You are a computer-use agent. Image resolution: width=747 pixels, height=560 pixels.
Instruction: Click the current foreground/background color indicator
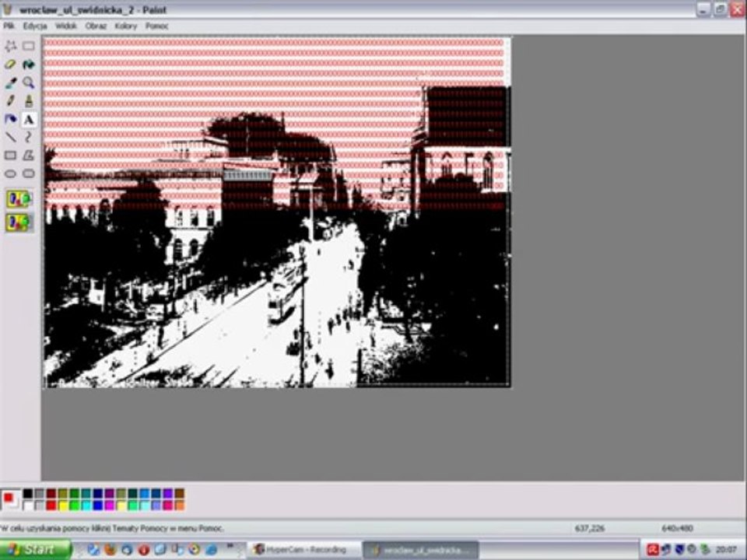click(x=10, y=499)
